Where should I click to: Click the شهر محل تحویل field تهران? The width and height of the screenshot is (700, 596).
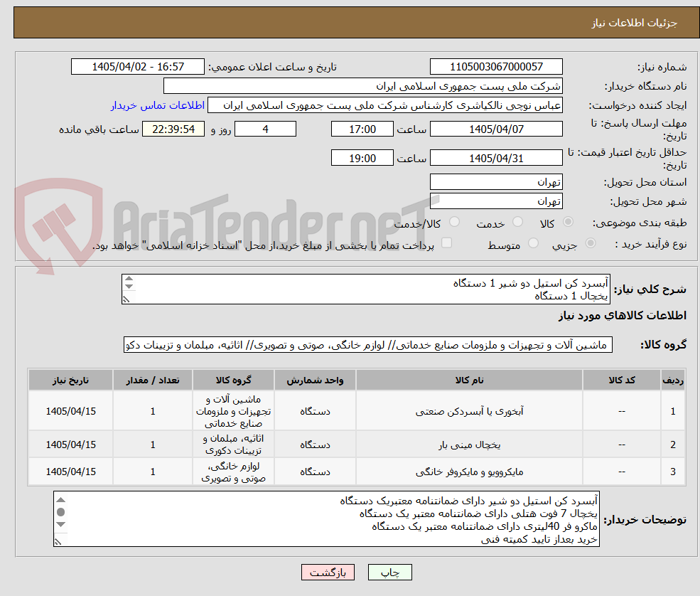(x=496, y=201)
